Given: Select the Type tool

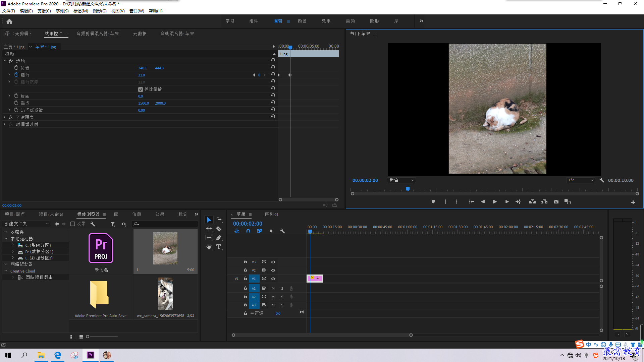Looking at the screenshot, I should click(x=219, y=247).
